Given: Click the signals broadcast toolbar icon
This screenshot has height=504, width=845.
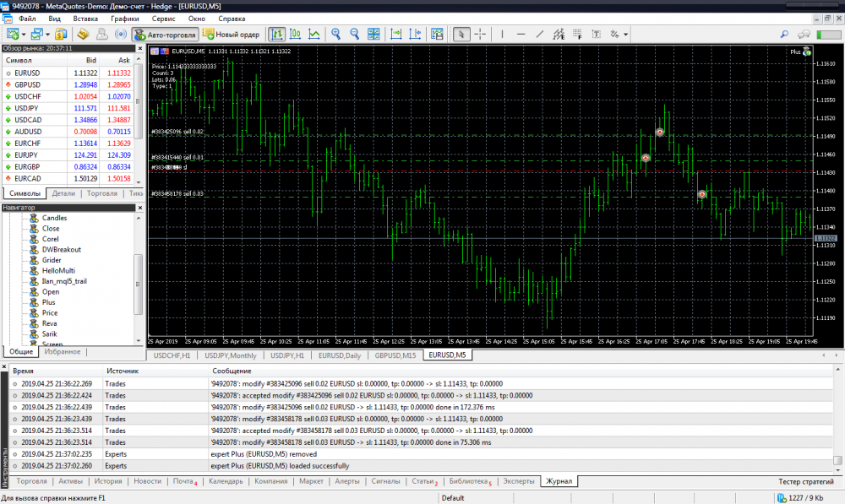Looking at the screenshot, I should (121, 35).
